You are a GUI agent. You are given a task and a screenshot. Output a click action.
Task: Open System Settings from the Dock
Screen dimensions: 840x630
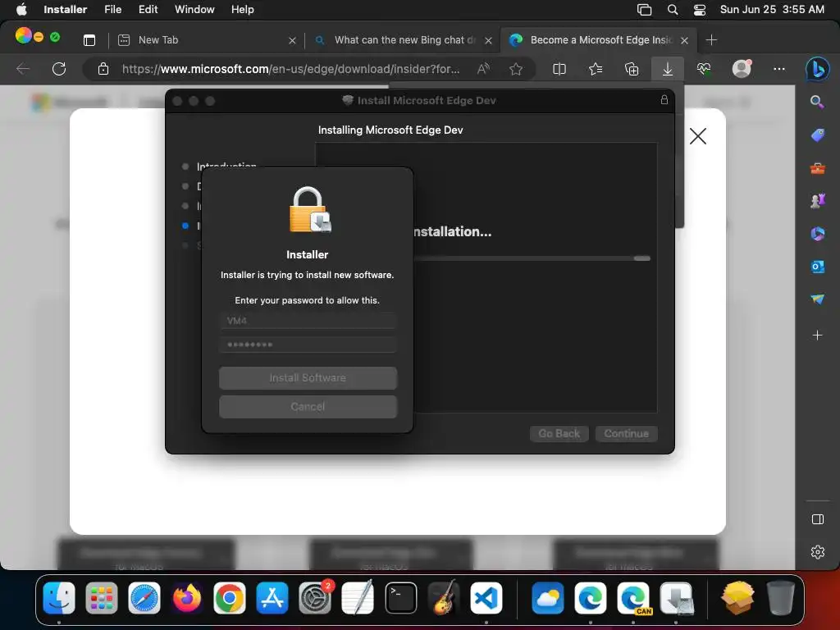[x=315, y=597]
